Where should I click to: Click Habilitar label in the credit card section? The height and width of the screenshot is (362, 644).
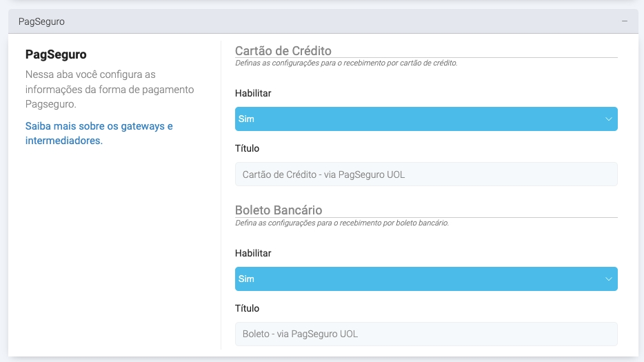[253, 93]
